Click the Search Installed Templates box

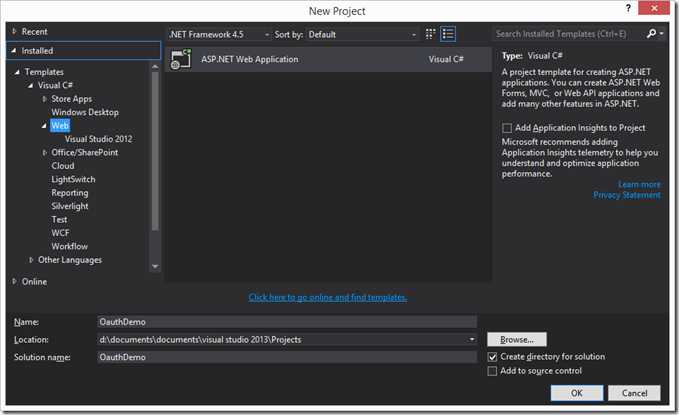tap(569, 34)
